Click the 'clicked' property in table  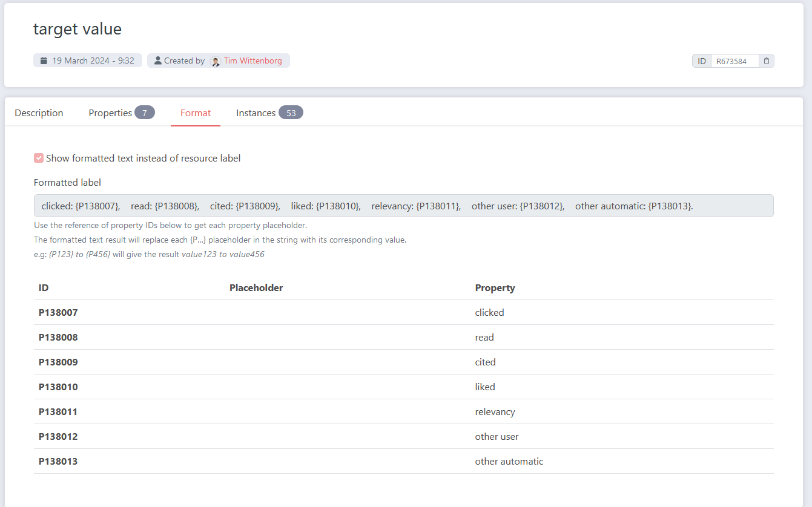tap(489, 313)
